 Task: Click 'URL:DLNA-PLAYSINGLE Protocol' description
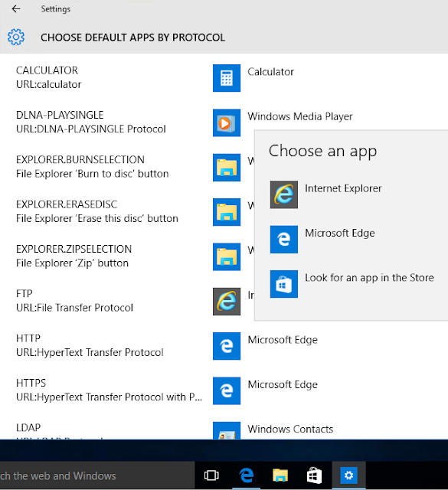point(91,129)
